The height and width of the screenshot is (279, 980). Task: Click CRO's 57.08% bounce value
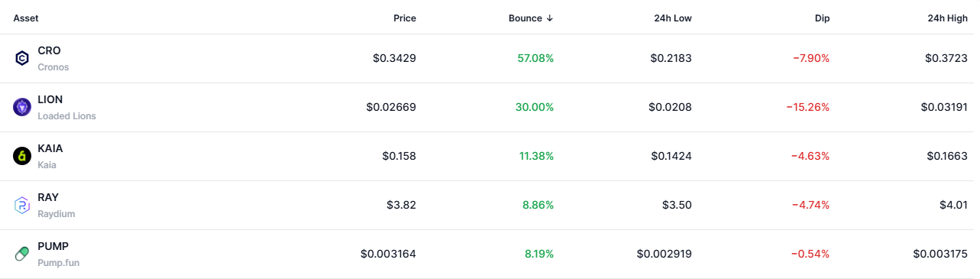[x=535, y=58]
